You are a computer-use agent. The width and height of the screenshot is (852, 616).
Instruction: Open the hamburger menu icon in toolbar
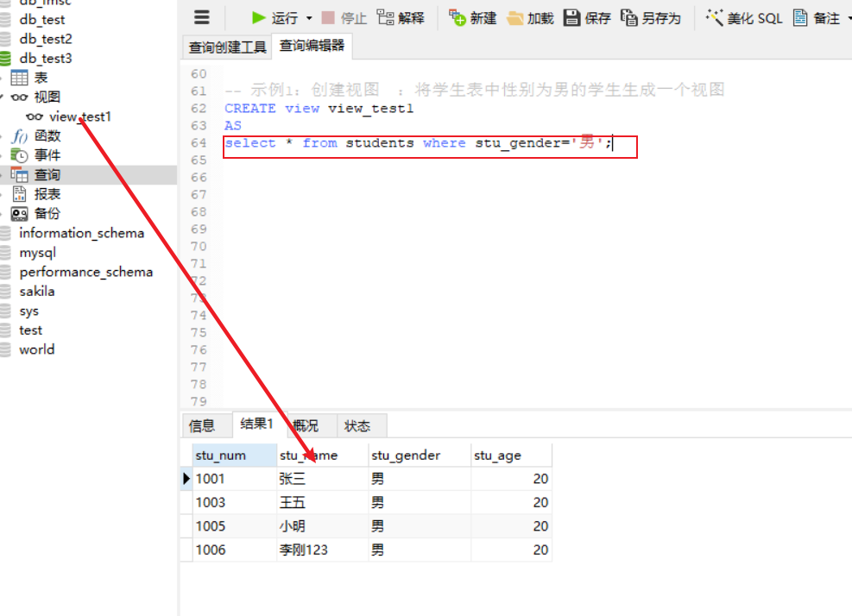pyautogui.click(x=202, y=17)
